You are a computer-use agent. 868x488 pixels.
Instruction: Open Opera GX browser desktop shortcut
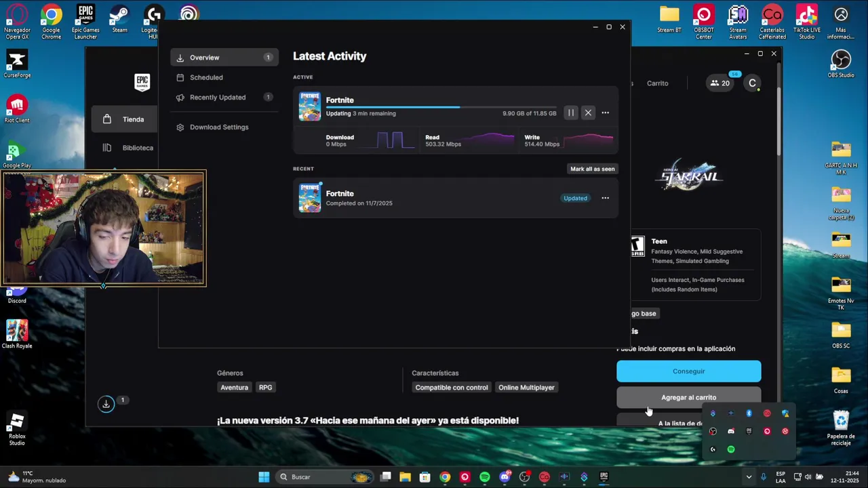click(x=17, y=22)
